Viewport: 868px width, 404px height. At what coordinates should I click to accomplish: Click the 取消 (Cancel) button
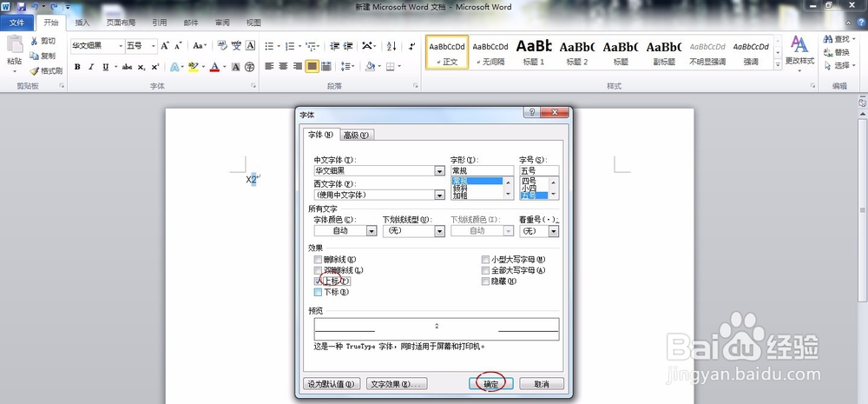click(x=542, y=383)
